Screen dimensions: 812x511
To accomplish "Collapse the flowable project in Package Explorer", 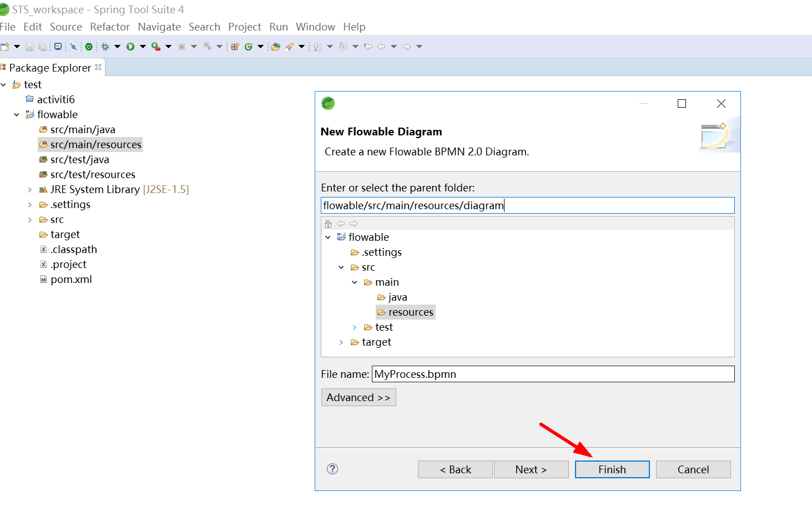I will (x=17, y=115).
